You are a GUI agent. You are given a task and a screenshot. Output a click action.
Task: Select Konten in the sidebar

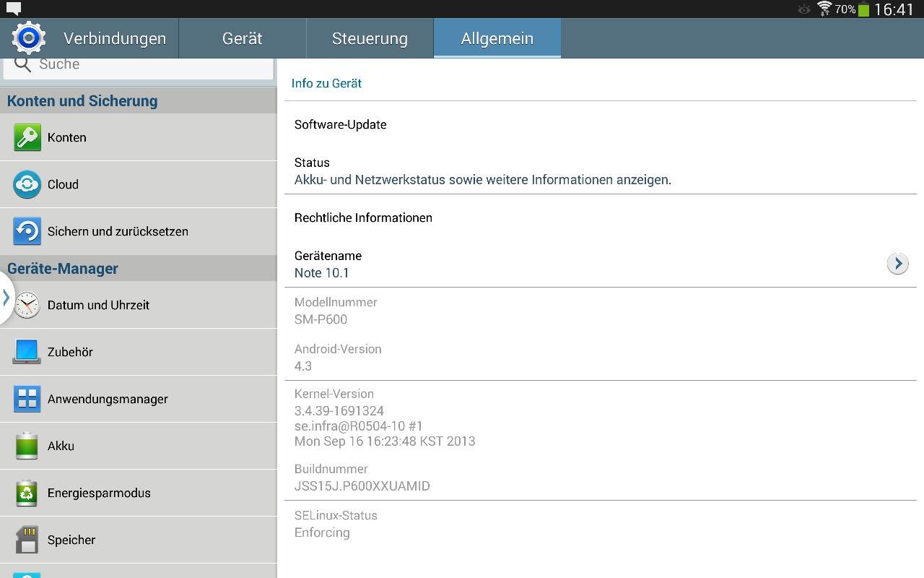139,137
